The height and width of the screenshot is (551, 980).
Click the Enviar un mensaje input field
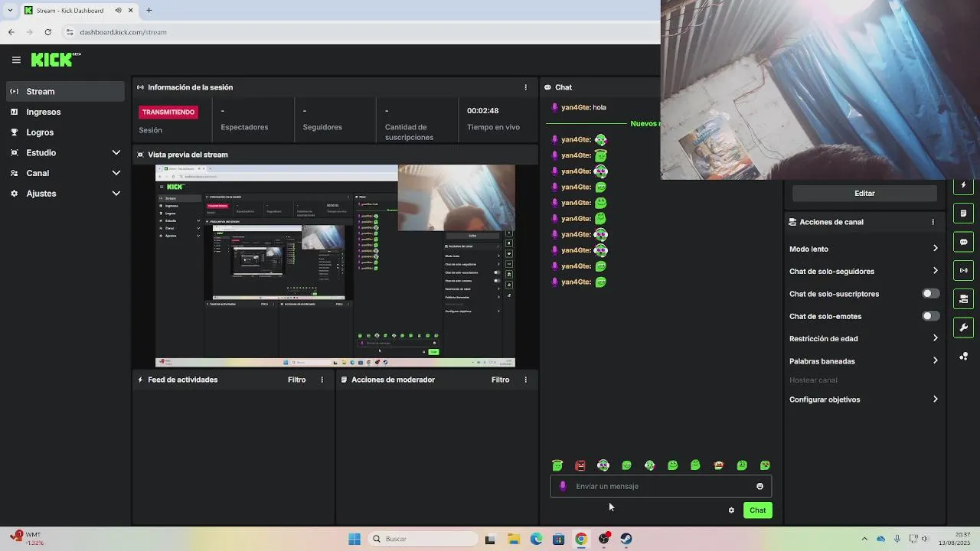click(661, 486)
